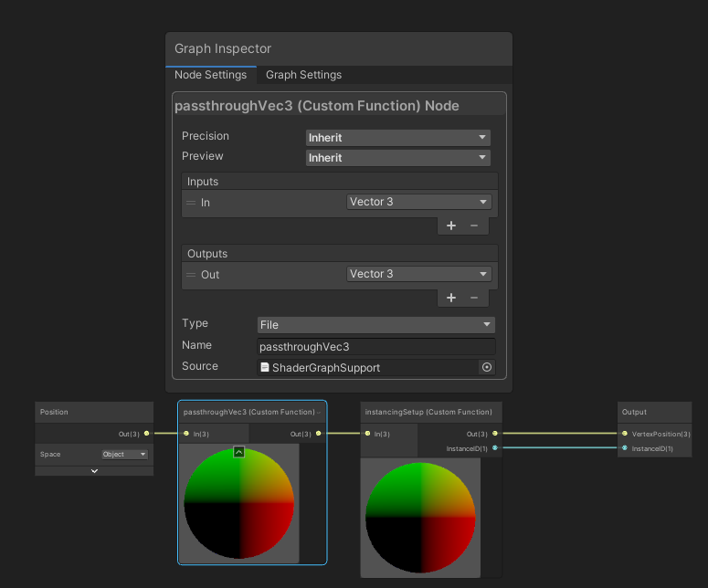Toggle the collapse arrow beside passthroughVec3 node title
The image size is (708, 588).
point(319,413)
